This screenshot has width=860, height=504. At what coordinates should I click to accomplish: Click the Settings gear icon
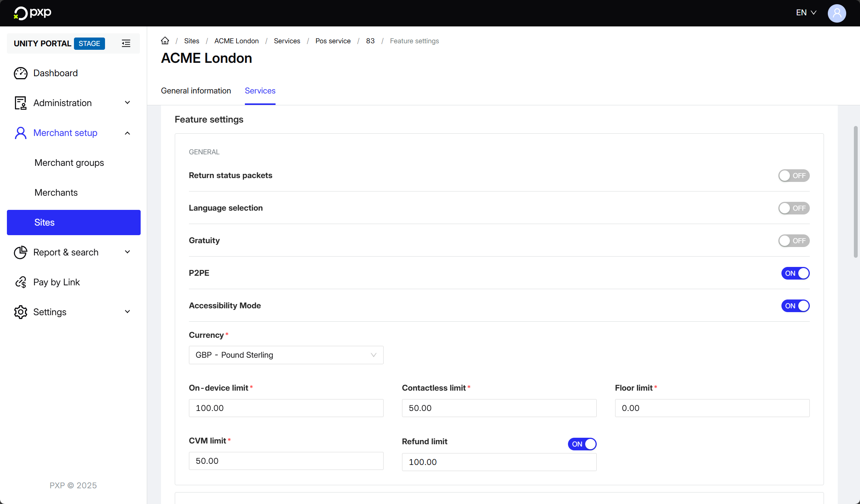coord(21,312)
